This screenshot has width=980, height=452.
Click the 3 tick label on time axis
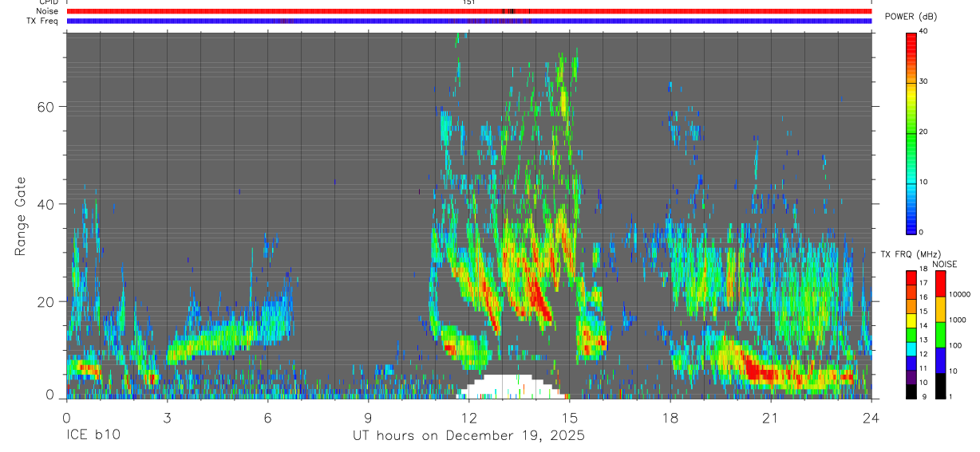[167, 419]
